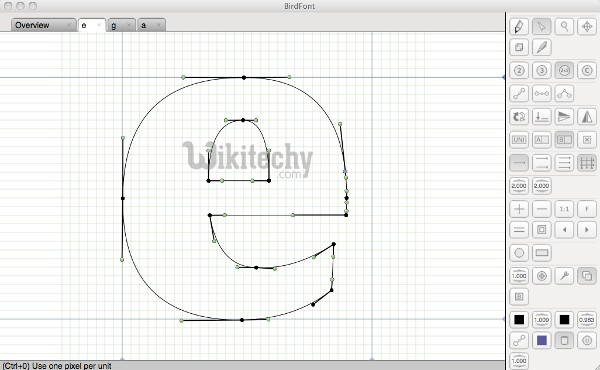
Task: Click the bottom-most 1.000 spinner
Action: click(519, 361)
